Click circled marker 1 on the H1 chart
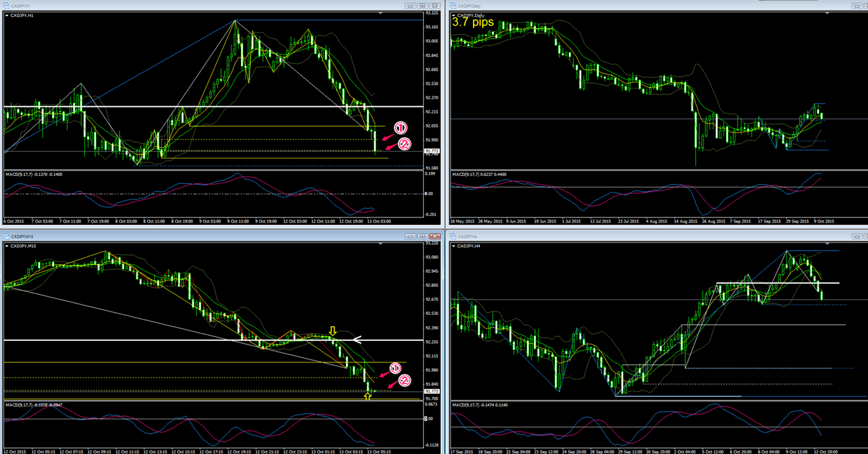868x454 pixels. [x=400, y=128]
